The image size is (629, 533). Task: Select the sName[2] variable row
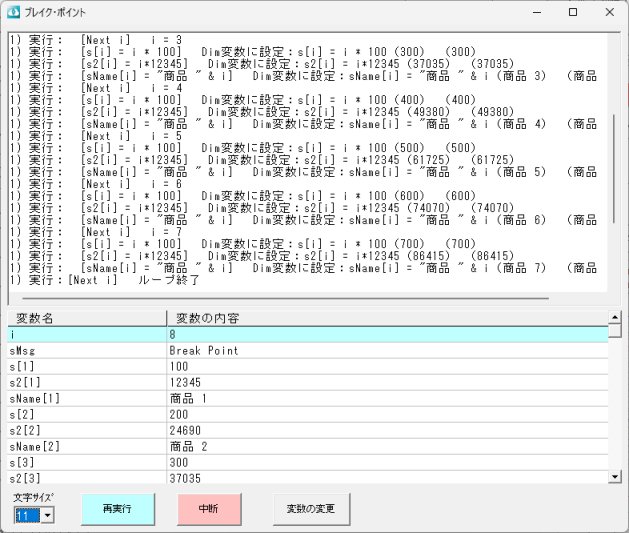308,447
